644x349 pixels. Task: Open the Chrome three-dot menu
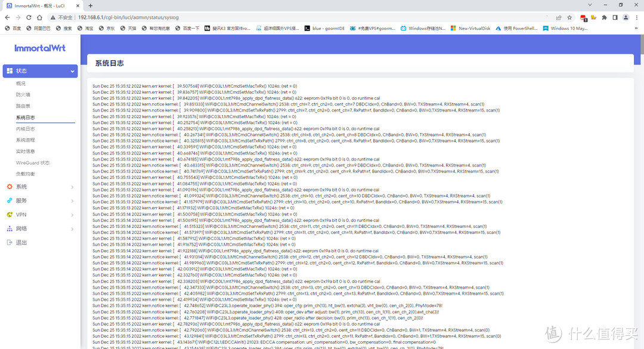pyautogui.click(x=636, y=17)
